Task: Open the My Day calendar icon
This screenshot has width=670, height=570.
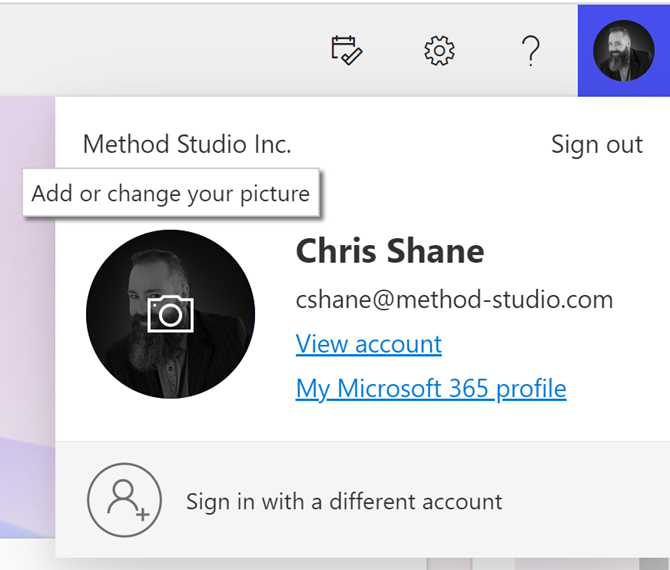Action: click(345, 50)
